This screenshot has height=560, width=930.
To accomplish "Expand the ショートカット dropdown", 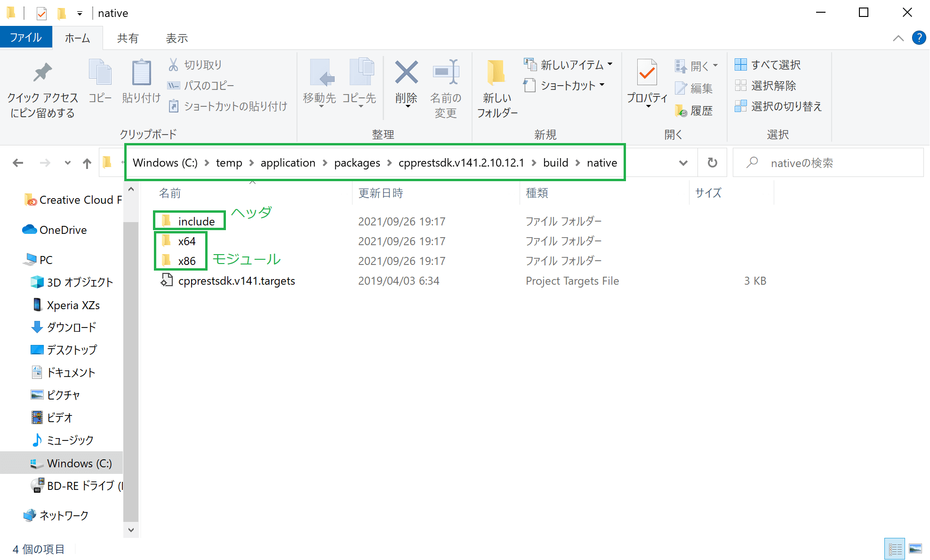I will 564,85.
